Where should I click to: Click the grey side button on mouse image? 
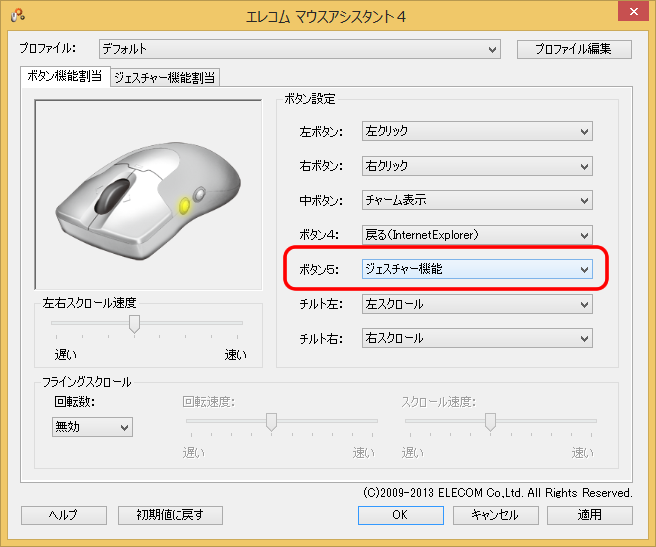pyautogui.click(x=200, y=194)
